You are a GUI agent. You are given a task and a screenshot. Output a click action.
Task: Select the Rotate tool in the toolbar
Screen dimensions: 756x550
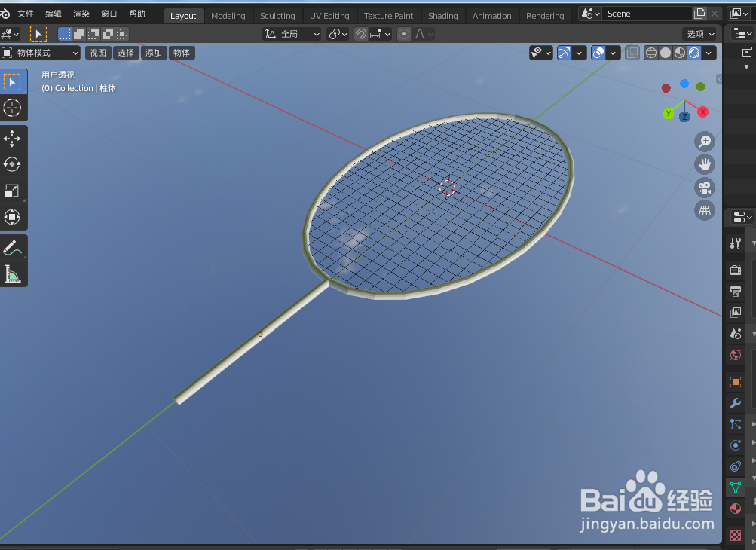[12, 164]
